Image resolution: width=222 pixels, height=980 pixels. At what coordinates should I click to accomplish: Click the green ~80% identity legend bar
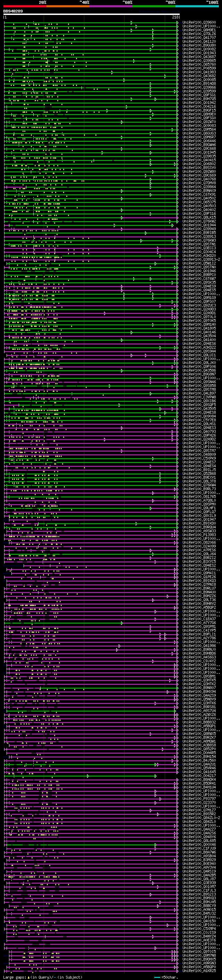[154, 6]
